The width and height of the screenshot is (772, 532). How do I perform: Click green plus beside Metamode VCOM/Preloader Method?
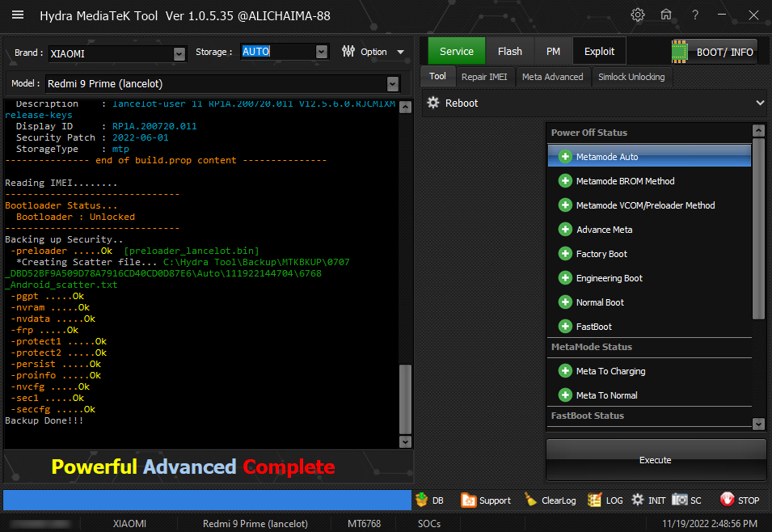pos(565,205)
